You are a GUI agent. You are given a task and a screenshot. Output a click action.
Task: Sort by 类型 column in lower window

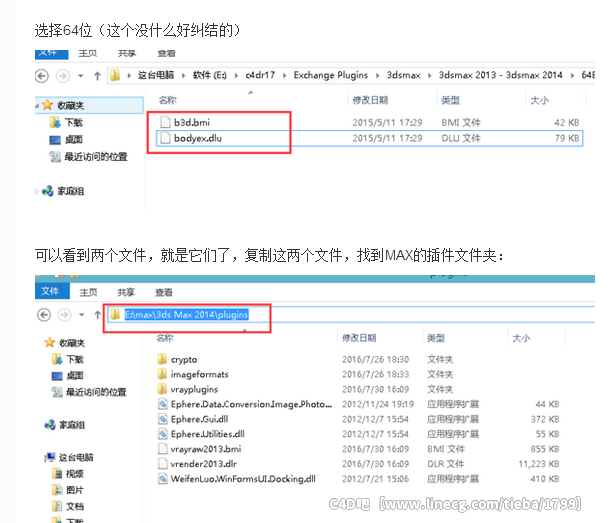(436, 338)
